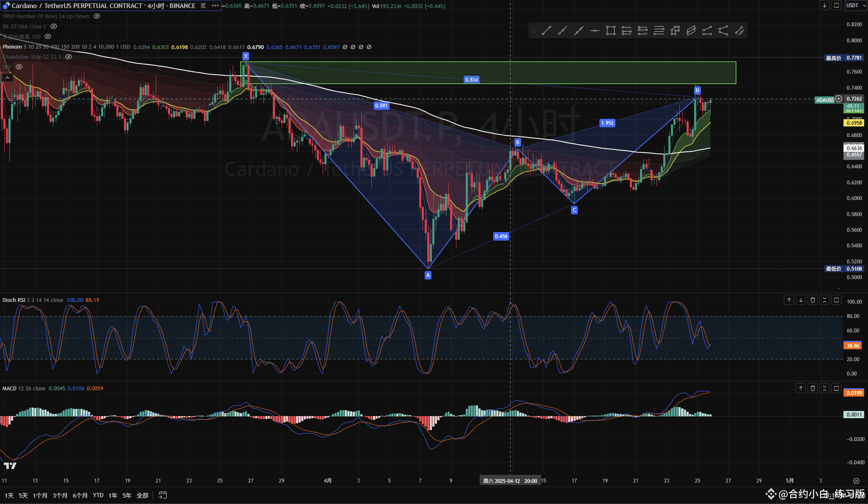Collapse the MACD pane

tap(824, 388)
